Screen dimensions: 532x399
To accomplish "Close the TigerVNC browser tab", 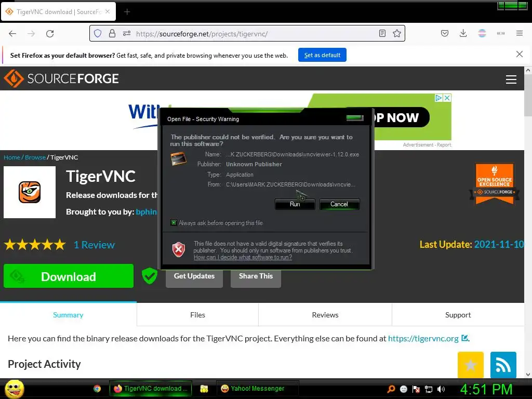I will coord(108,11).
